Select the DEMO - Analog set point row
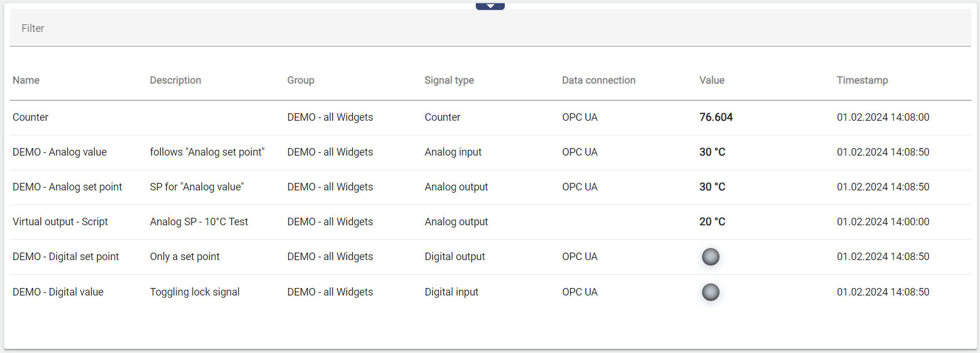980x353 pixels. (x=67, y=187)
